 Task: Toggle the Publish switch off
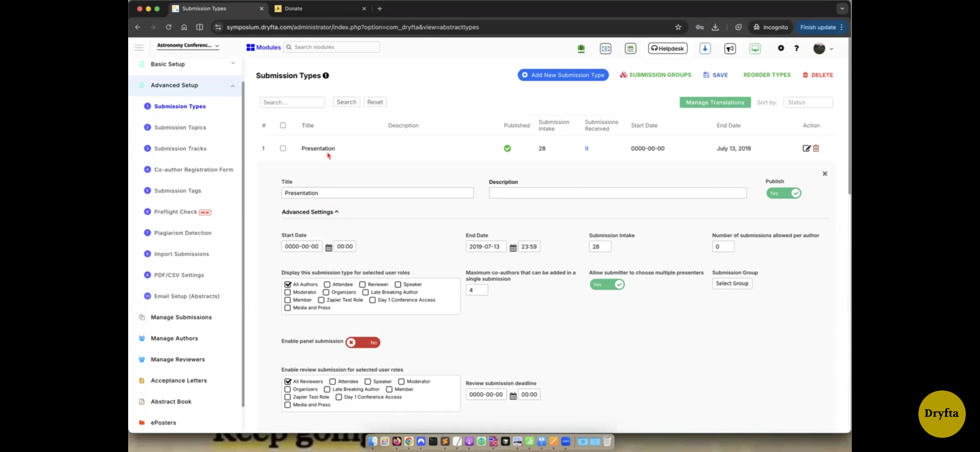tap(784, 193)
